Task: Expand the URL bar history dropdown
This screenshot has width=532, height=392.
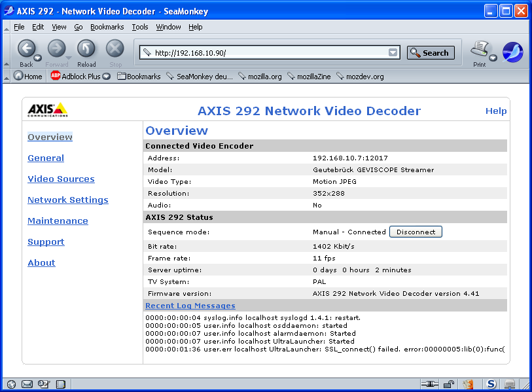Action: click(x=393, y=53)
